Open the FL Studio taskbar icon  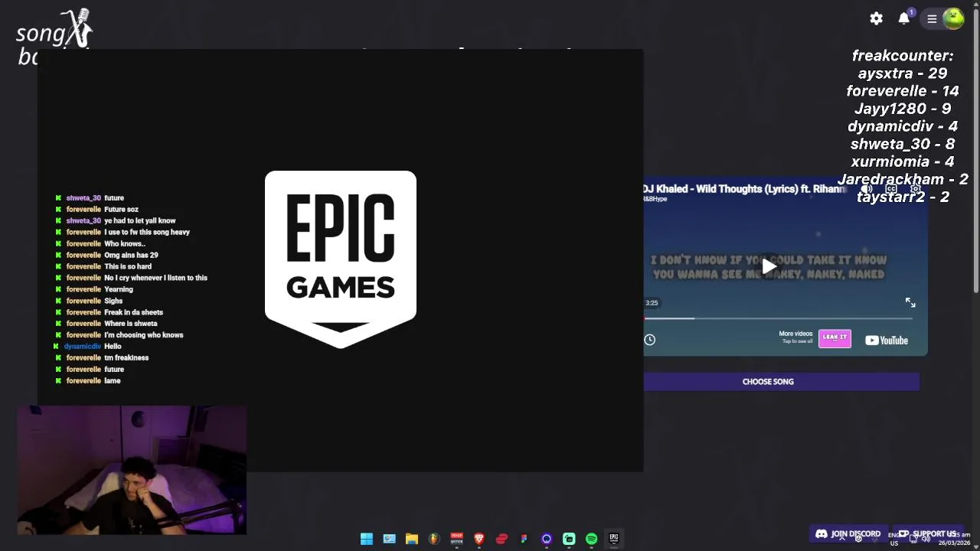point(434,539)
